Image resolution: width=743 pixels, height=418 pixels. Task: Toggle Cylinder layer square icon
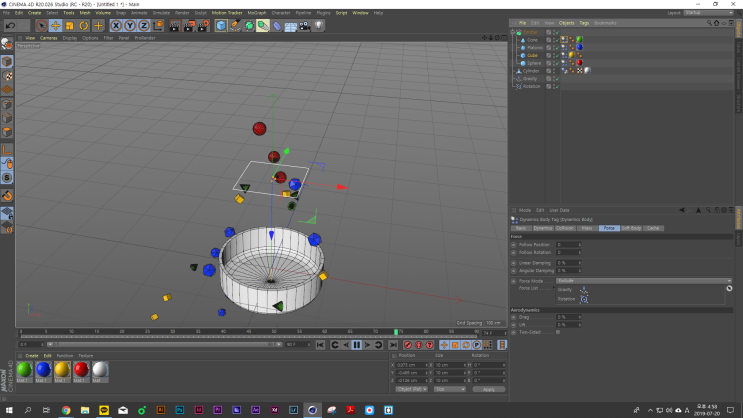pyautogui.click(x=549, y=71)
